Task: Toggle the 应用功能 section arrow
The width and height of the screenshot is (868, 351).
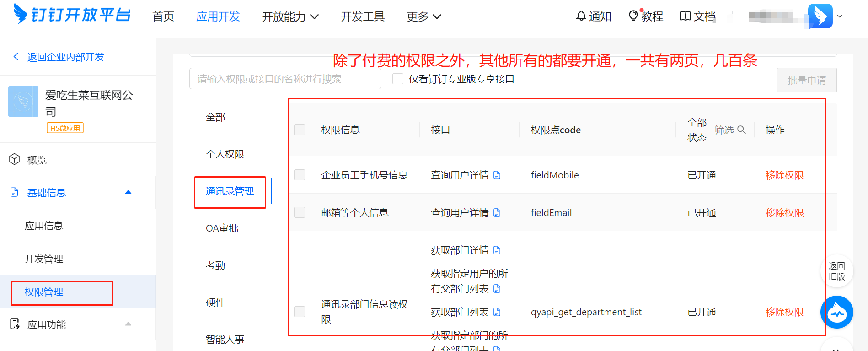Action: [x=129, y=324]
